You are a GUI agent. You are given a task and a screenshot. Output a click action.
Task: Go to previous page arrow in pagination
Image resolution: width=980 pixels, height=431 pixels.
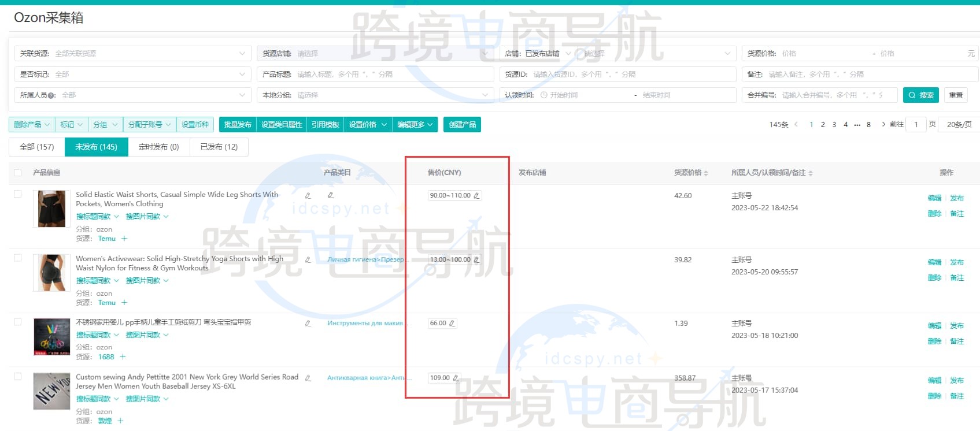point(796,124)
